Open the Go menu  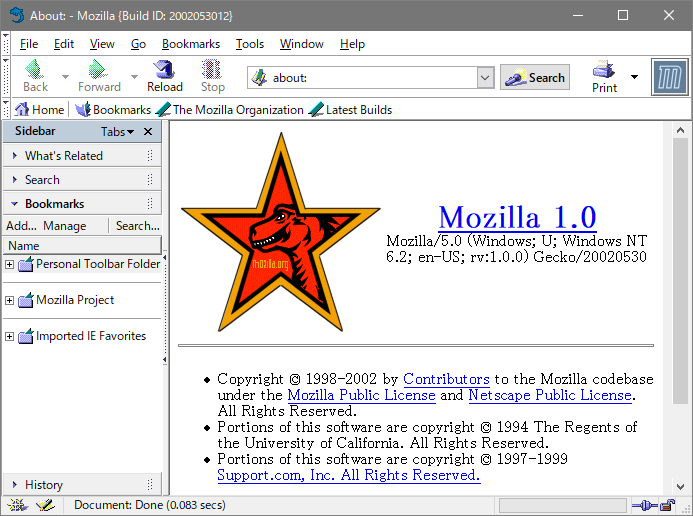(x=138, y=44)
